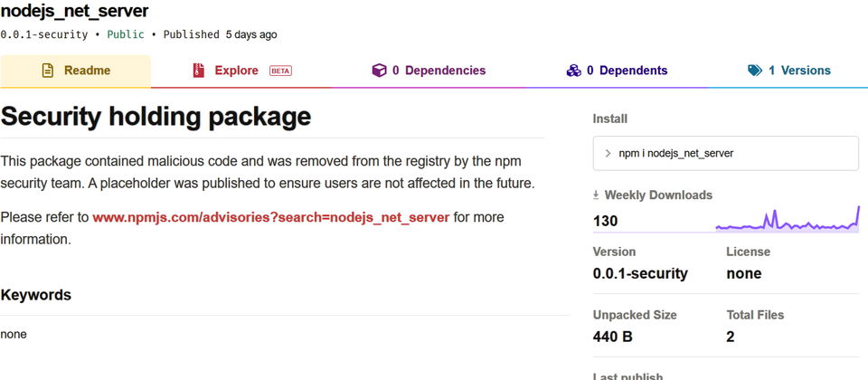The width and height of the screenshot is (868, 380).
Task: Click the install command chevron icon
Action: [608, 154]
